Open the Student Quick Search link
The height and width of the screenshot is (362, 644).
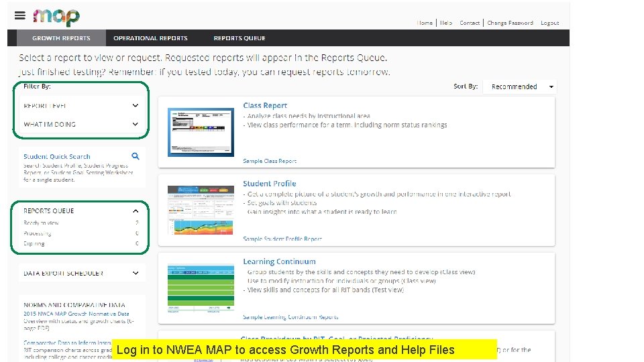point(56,156)
